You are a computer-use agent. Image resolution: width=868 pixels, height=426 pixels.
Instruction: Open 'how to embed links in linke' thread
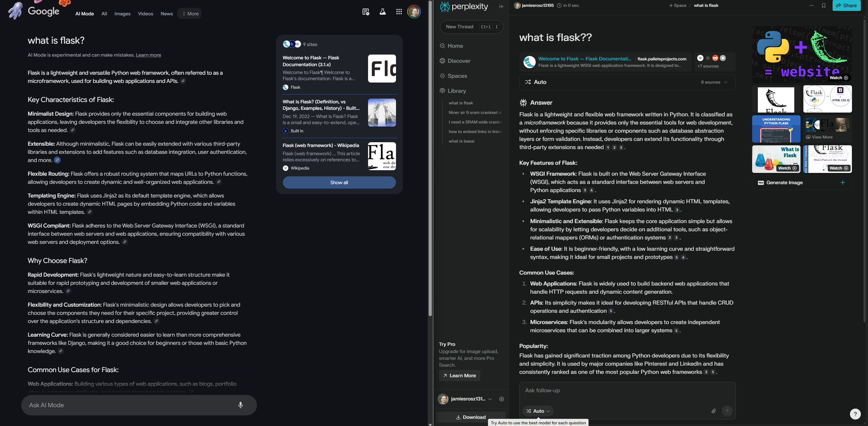coord(475,132)
